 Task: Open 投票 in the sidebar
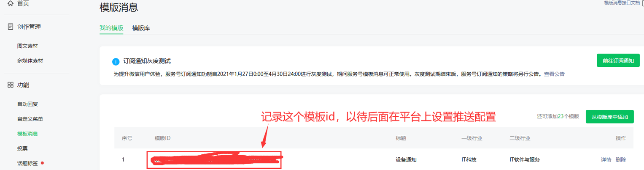[x=22, y=148]
